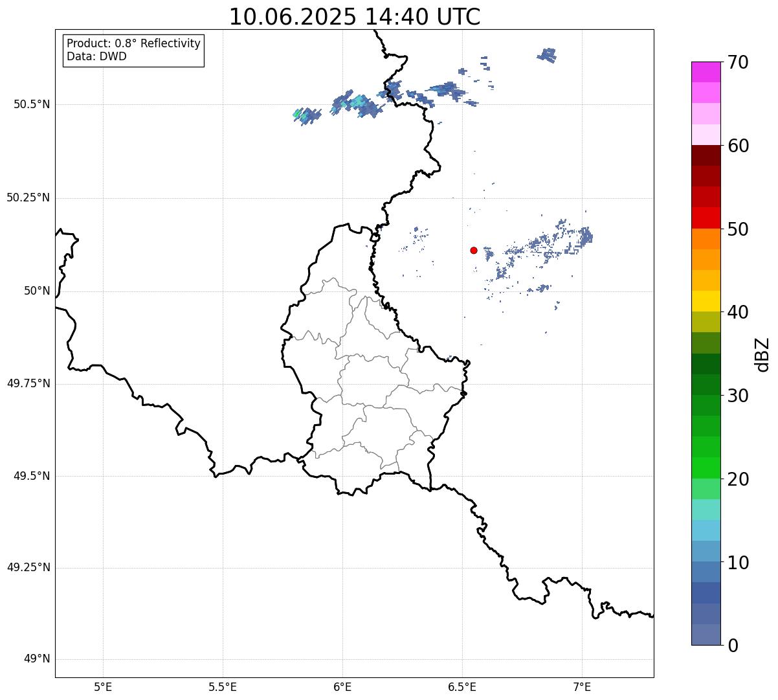This screenshot has width=778, height=700.
Task: Click the orange colorbar swatch below 50
Action: click(706, 239)
